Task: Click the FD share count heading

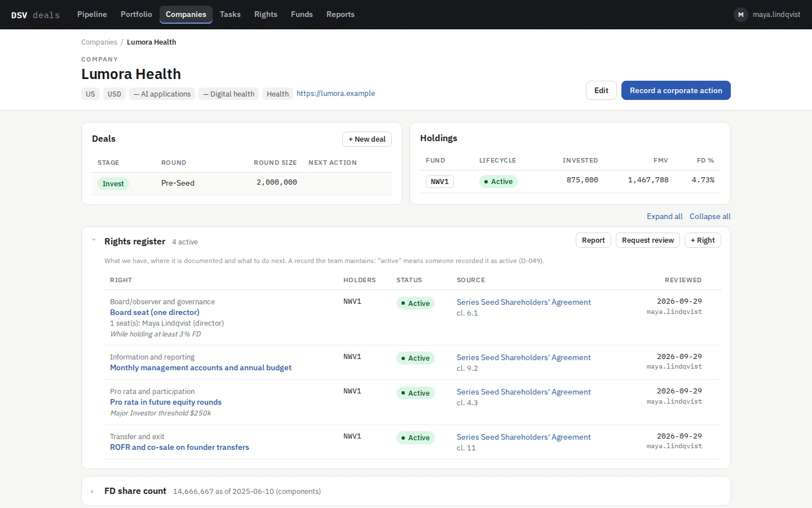Action: (135, 491)
